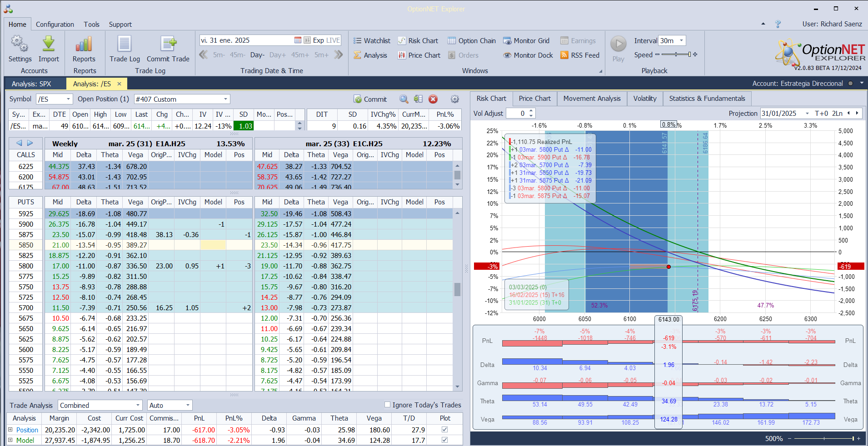Screen dimensions: 868x446
Task: Switch to the Movement Analysis tab
Action: tap(592, 99)
